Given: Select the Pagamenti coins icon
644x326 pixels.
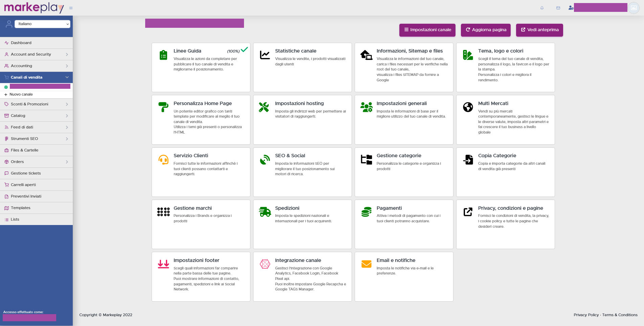Looking at the screenshot, I should 366,211.
